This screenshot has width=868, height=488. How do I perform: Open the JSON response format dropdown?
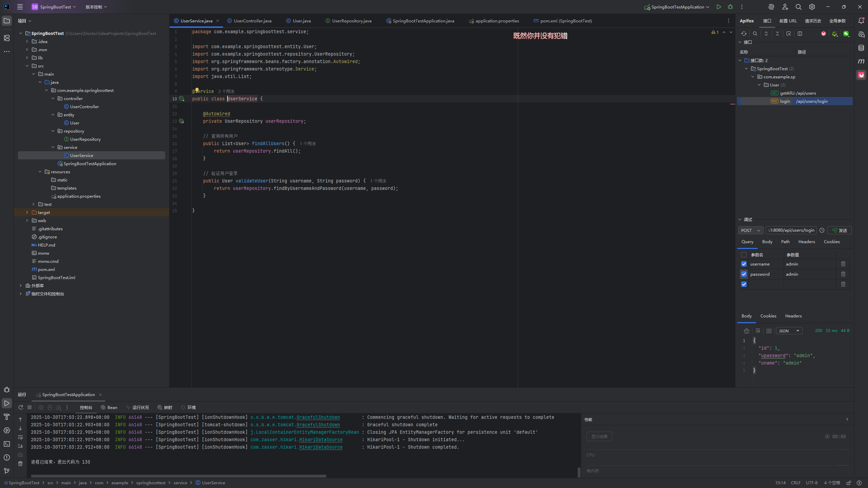(x=789, y=331)
